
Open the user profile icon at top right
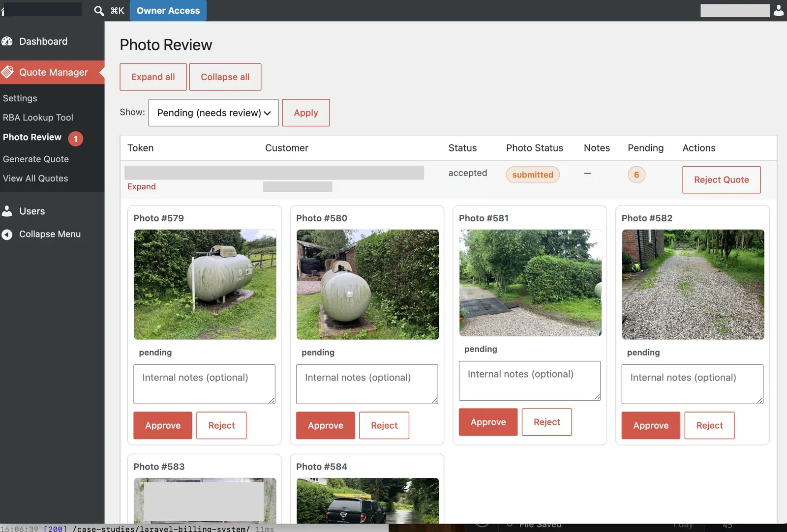click(779, 10)
